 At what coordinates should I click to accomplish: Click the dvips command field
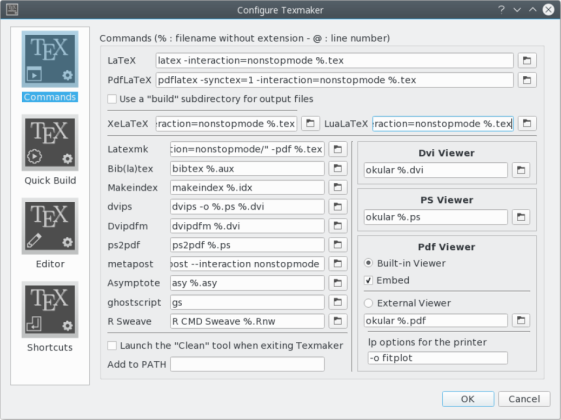[x=247, y=206]
